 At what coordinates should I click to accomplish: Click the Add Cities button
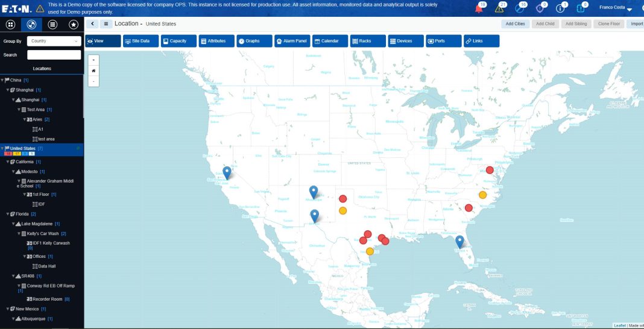[515, 23]
